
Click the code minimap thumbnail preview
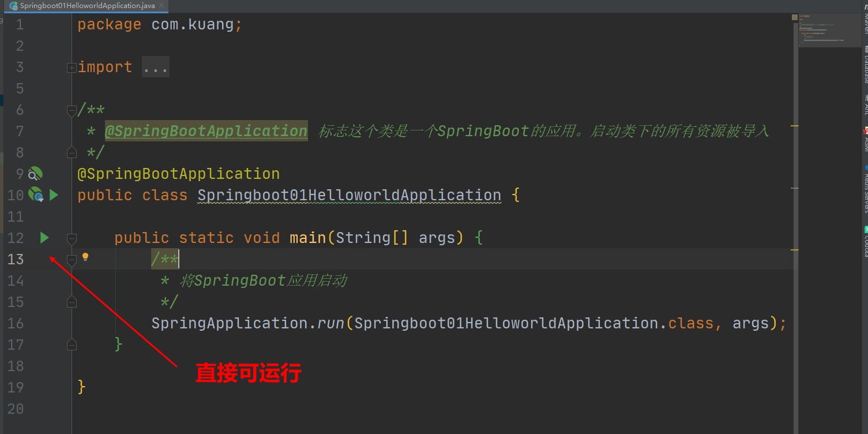(x=829, y=31)
